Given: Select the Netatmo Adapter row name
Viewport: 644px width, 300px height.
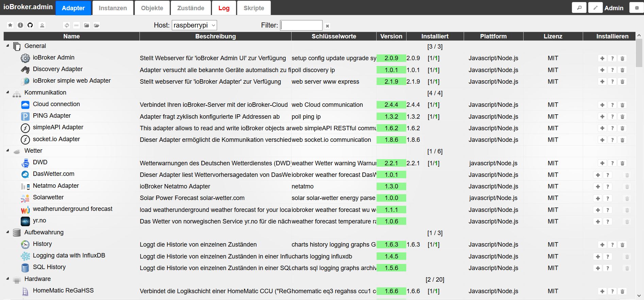Looking at the screenshot, I should pyautogui.click(x=56, y=186).
